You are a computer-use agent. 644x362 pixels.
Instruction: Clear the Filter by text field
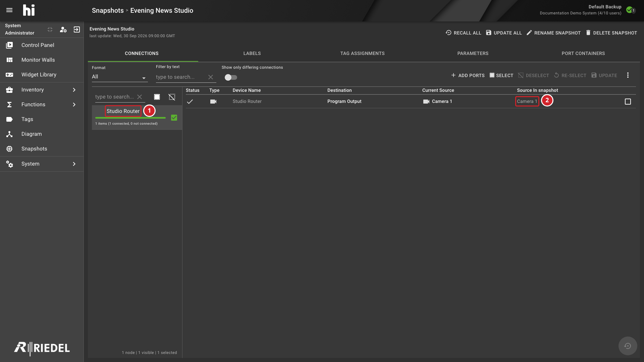pyautogui.click(x=211, y=77)
